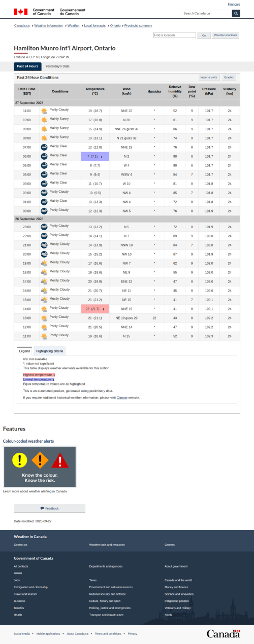254x644 pixels.
Task: Click the Canada wordmark logo in the footer
Action: point(223,634)
